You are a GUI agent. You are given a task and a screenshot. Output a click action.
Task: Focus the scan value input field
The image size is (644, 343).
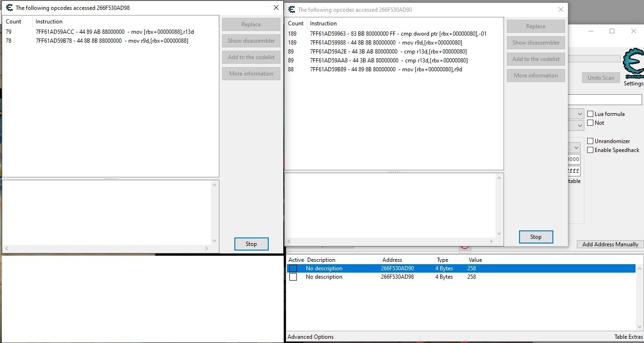[605, 100]
